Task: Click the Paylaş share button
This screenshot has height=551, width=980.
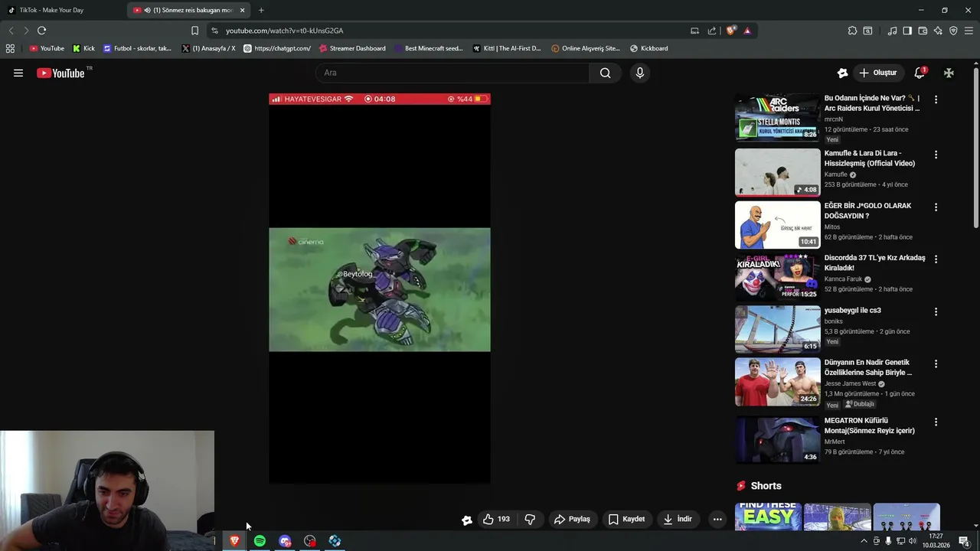Action: click(x=572, y=519)
